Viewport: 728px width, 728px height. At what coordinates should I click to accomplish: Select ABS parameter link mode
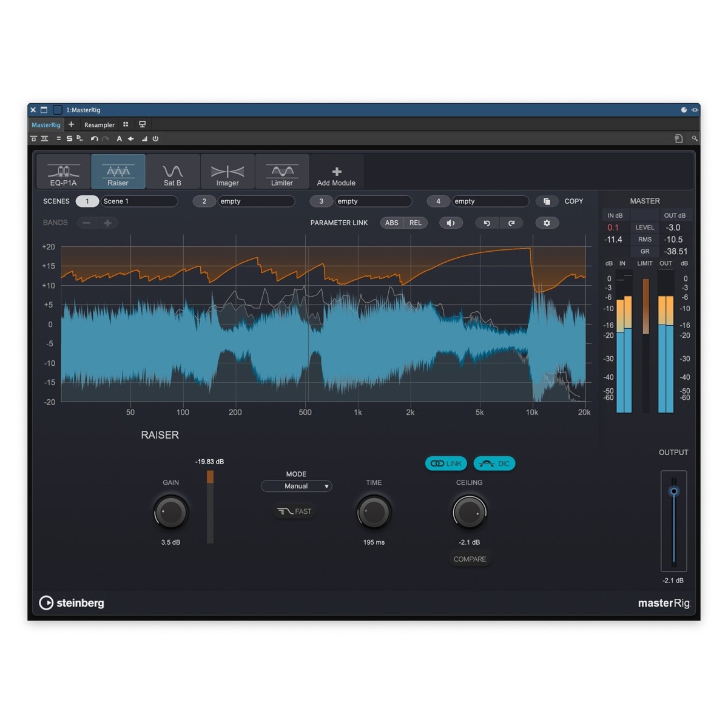pos(392,223)
